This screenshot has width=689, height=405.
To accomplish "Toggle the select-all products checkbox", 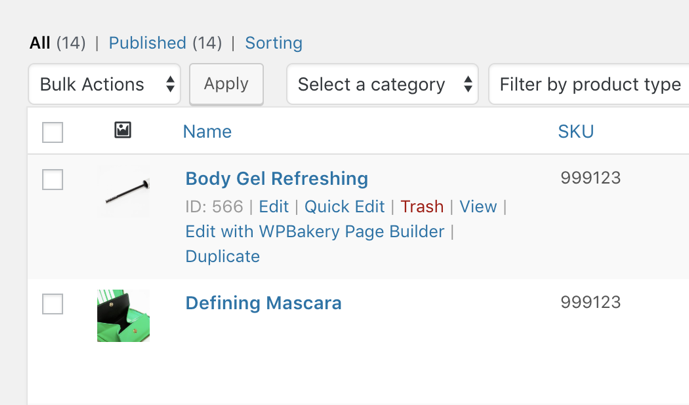I will coord(52,132).
